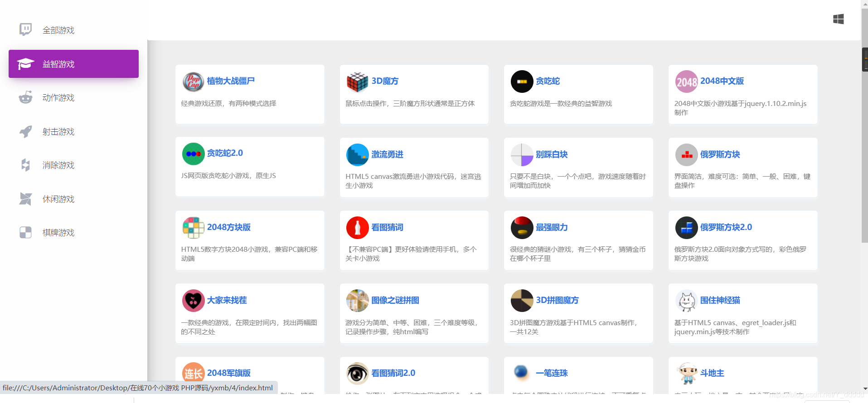Open the 3D魔方 title link
The image size is (868, 403).
pyautogui.click(x=385, y=81)
